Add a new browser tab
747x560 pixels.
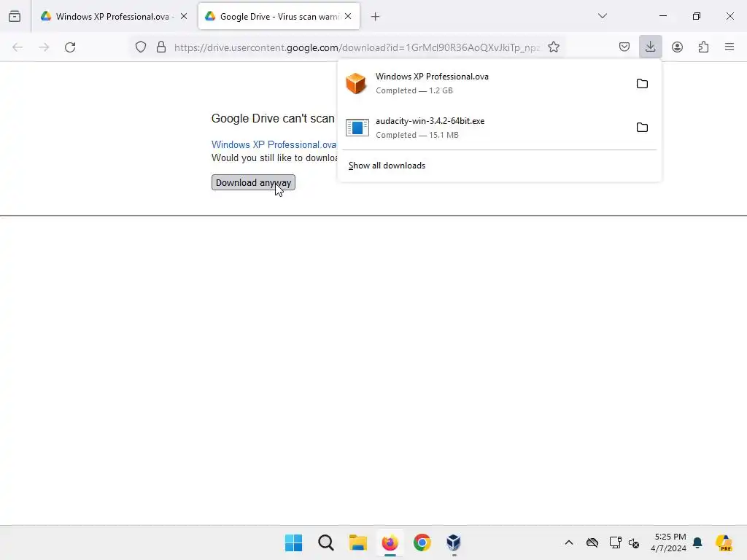(x=376, y=17)
